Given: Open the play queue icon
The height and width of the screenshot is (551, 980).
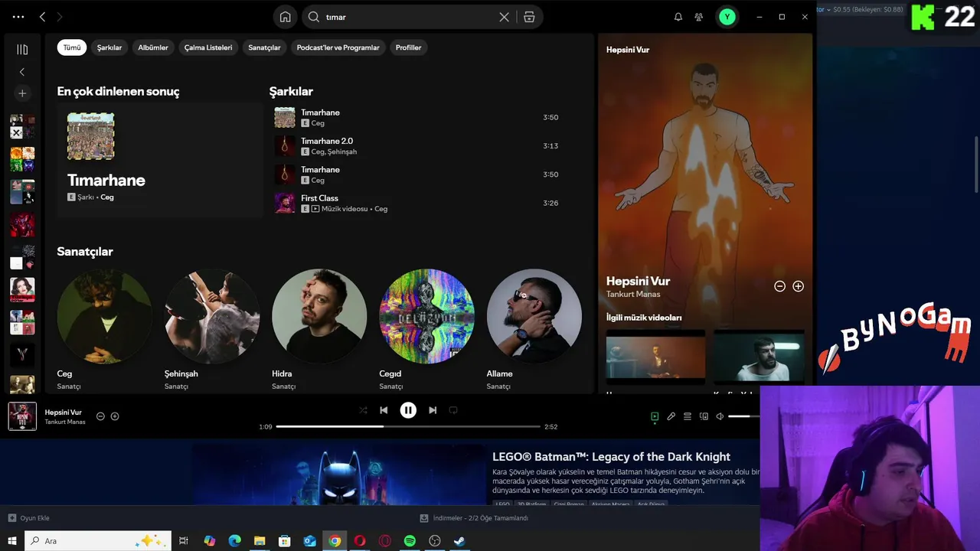Looking at the screenshot, I should (688, 416).
